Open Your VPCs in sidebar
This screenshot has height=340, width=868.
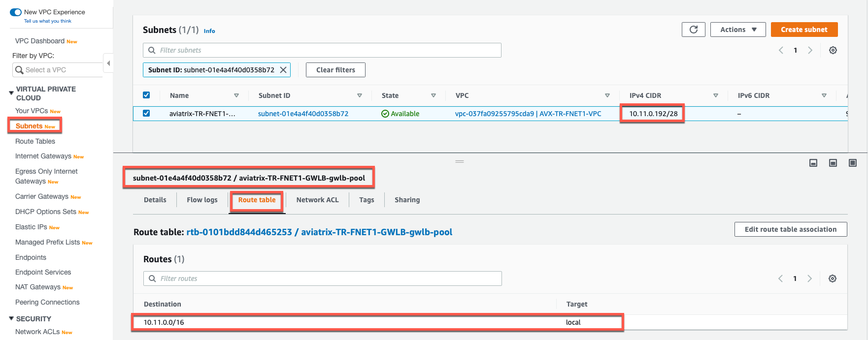pyautogui.click(x=32, y=111)
